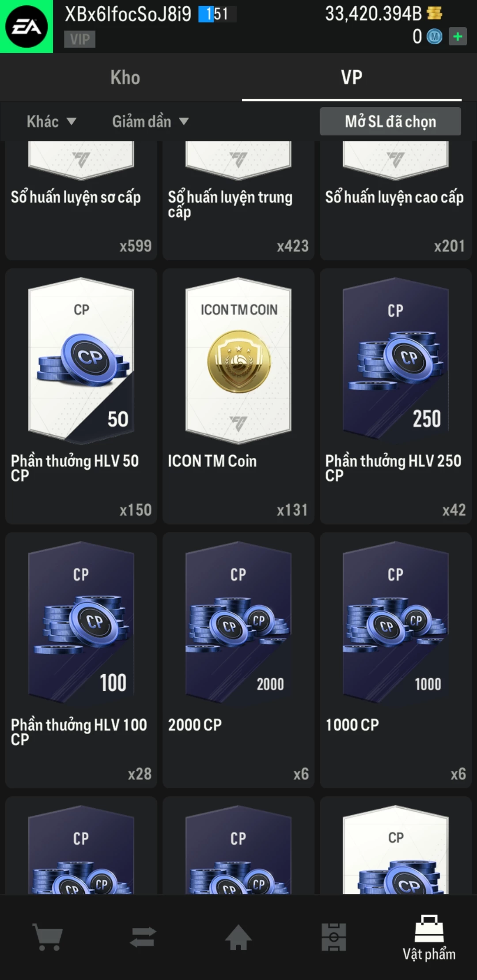Select the 2000 CP pack

coord(238,660)
